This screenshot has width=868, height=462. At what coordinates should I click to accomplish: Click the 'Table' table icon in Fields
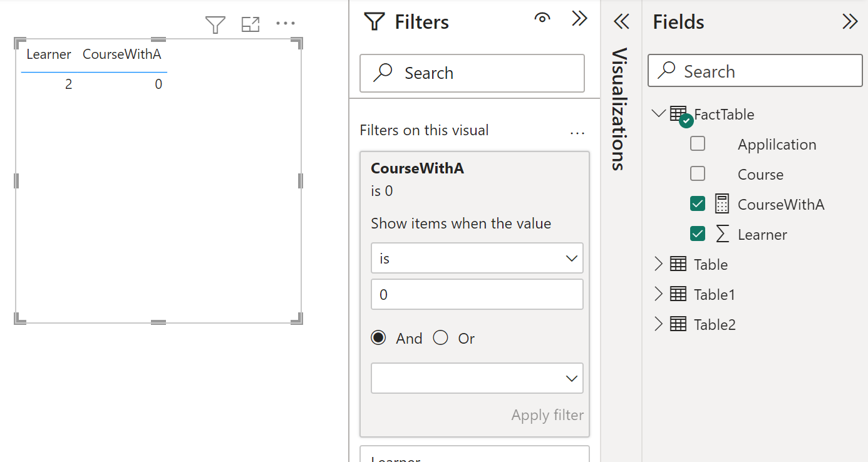click(x=678, y=264)
